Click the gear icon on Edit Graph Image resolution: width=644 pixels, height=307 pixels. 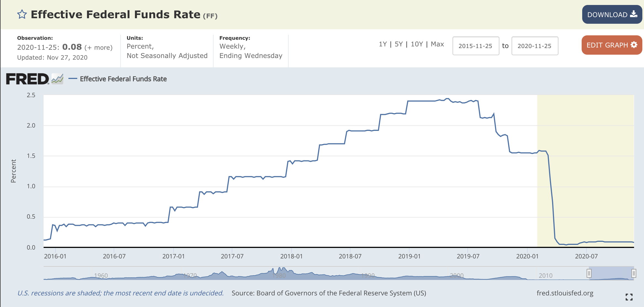coord(634,45)
